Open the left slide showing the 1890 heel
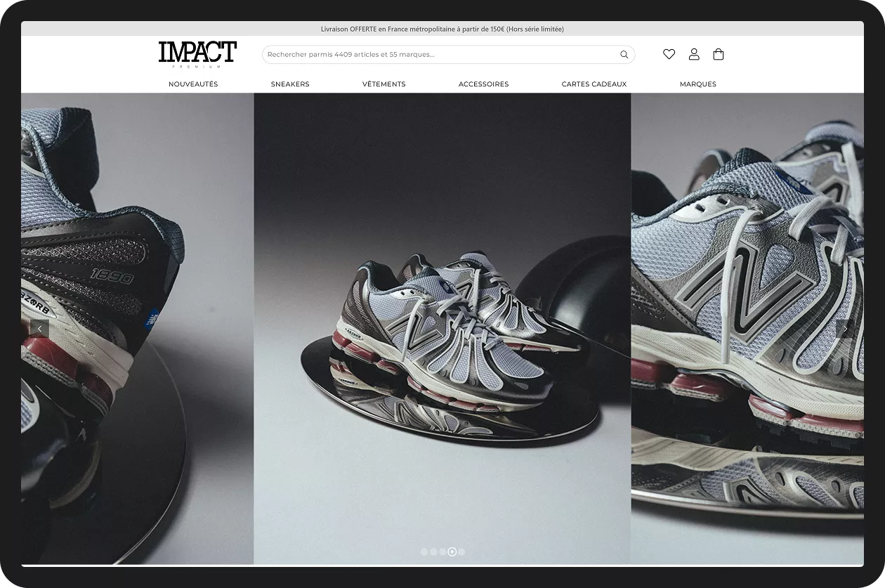 (x=138, y=329)
